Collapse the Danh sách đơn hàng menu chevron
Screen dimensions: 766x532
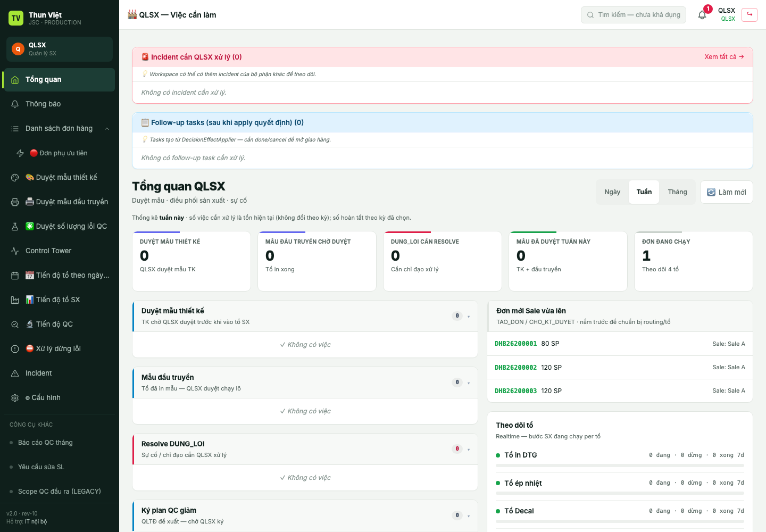(x=107, y=129)
